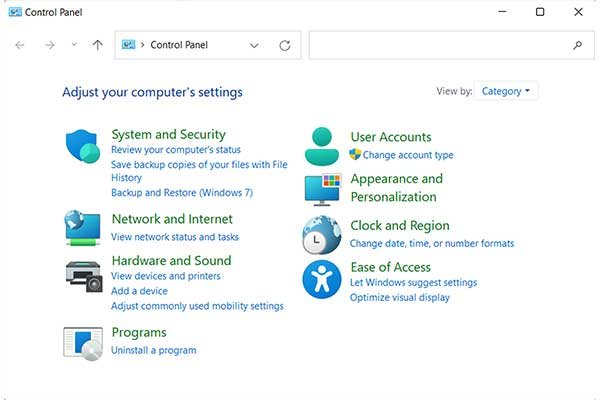This screenshot has height=400, width=600.
Task: Minimize the Control Panel window
Action: (x=502, y=12)
